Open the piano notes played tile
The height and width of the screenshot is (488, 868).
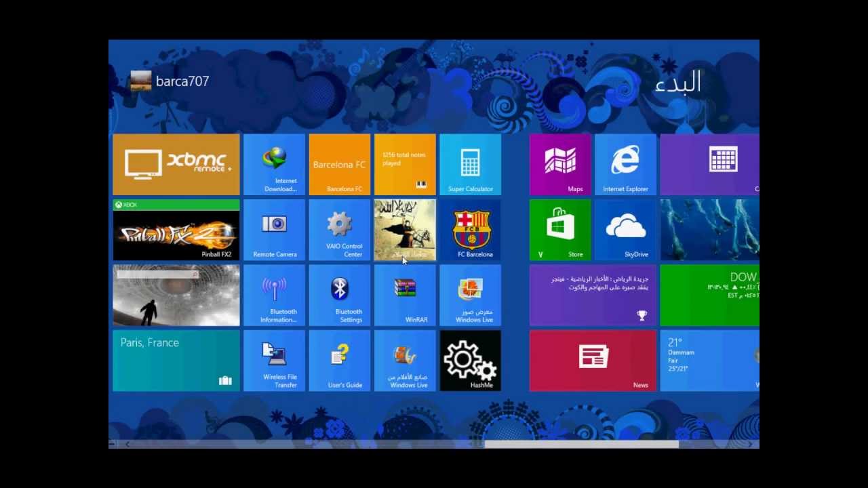click(405, 165)
